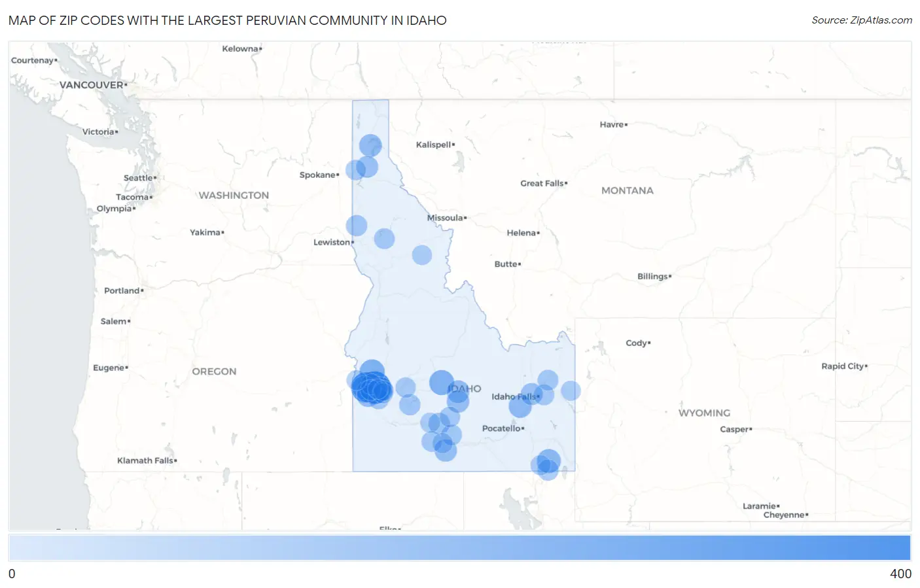This screenshot has height=588, width=920.
Task: Click the IDAHO state label
Action: click(x=465, y=389)
